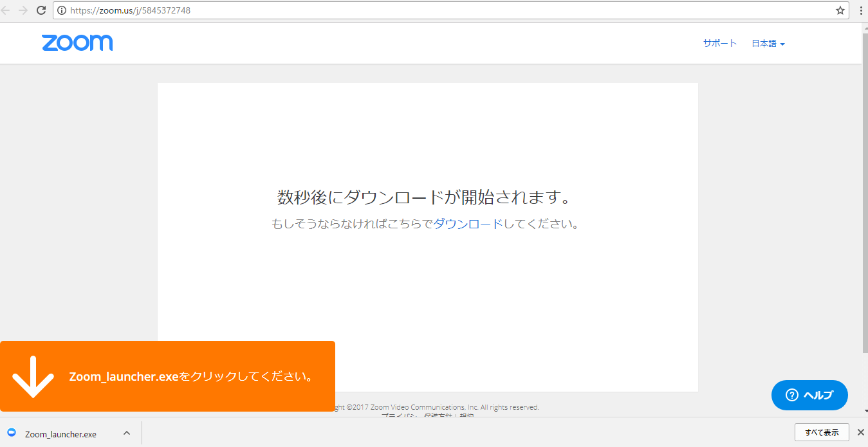The image size is (868, 447).
Task: Expand the 日本語 language dropdown
Action: (x=768, y=44)
